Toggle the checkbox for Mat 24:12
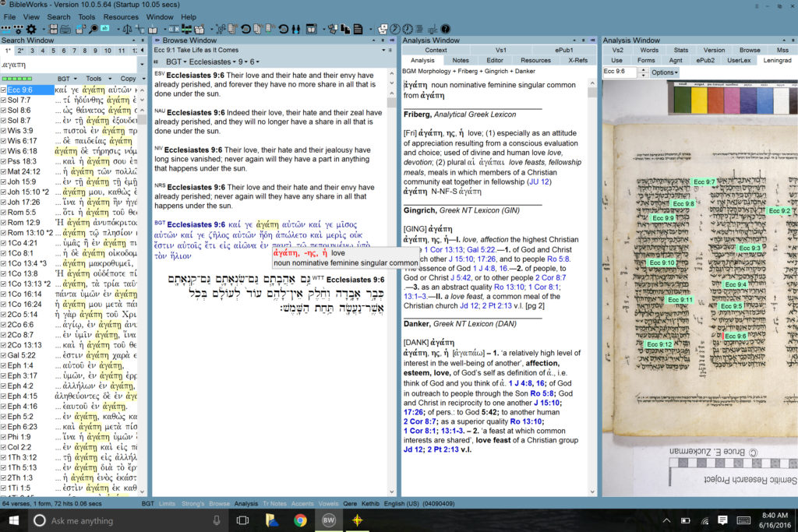 click(x=4, y=171)
